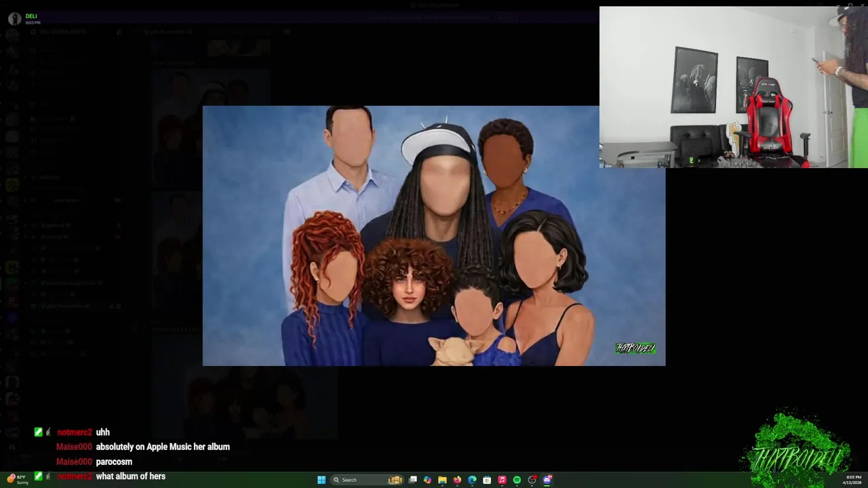Open the Windows Start menu
The image size is (868, 488).
tap(321, 480)
